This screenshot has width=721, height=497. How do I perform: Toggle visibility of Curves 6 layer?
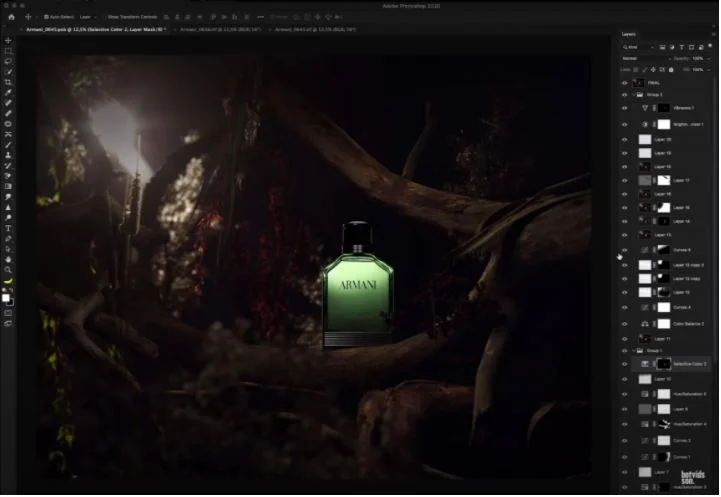point(625,250)
